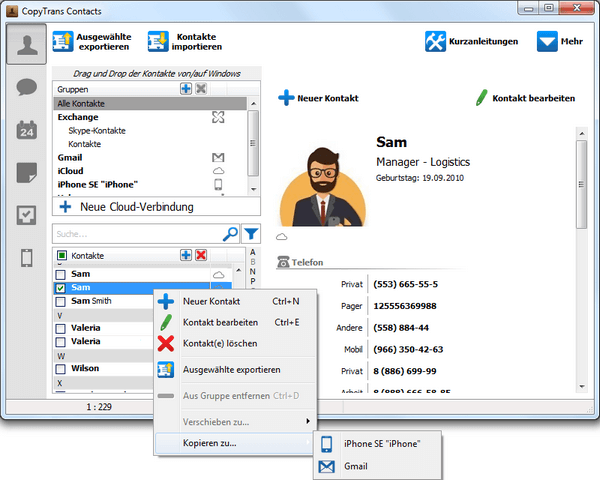Copy contact to Gmail in submenu
This screenshot has width=600, height=480.
click(377, 466)
